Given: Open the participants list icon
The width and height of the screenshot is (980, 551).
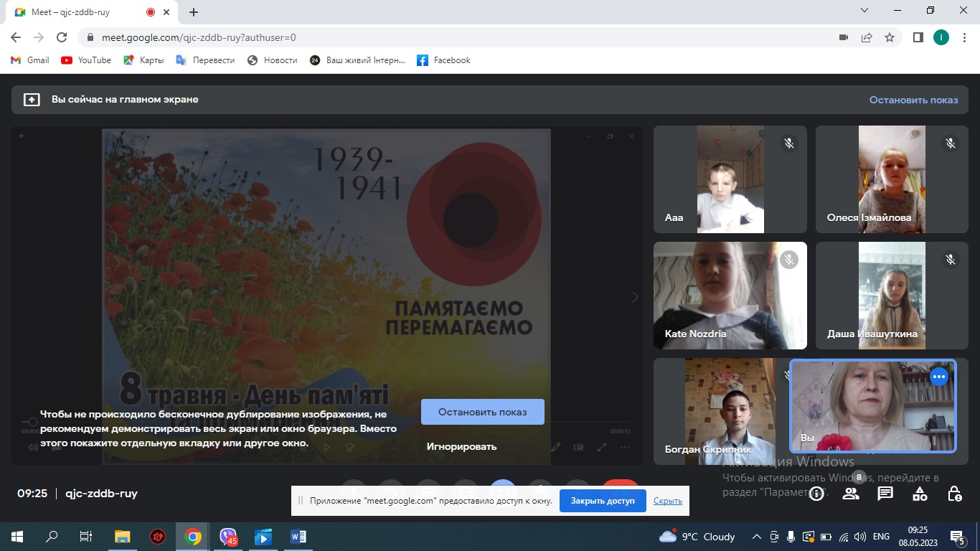Looking at the screenshot, I should (851, 493).
